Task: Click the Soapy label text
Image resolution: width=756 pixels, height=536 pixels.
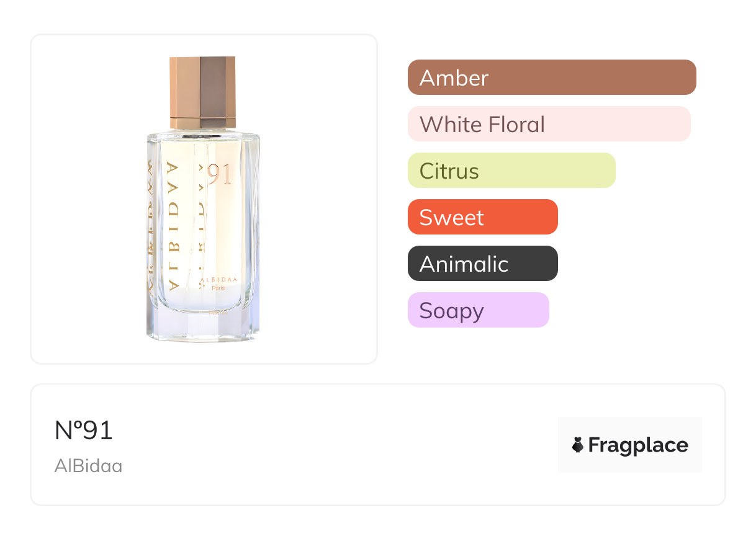Action: 451,311
